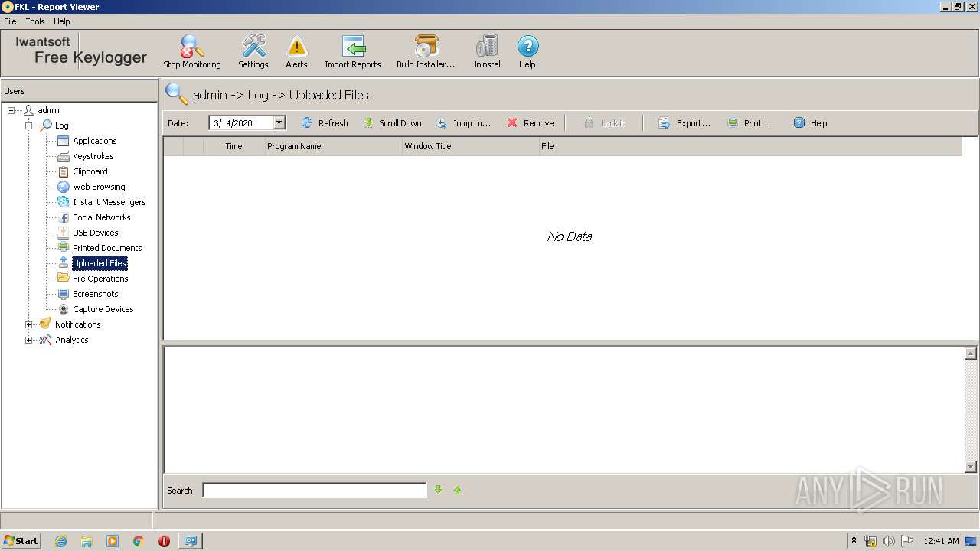Open the Settings tool
Viewport: 980px width, 551px height.
(x=253, y=52)
